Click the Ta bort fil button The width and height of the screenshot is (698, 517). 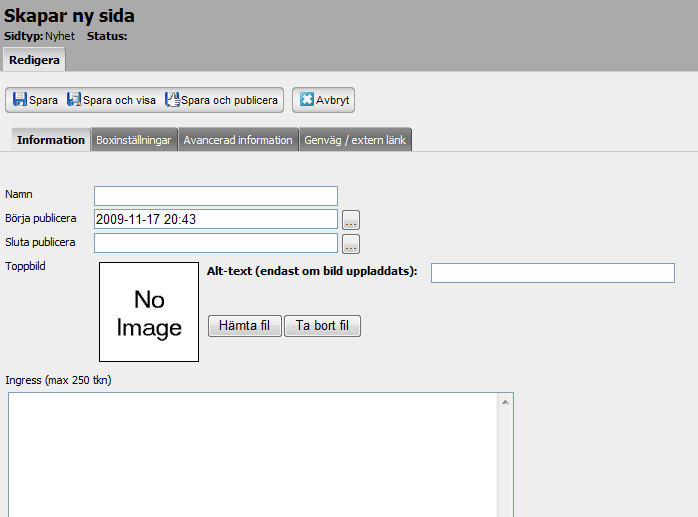click(322, 326)
